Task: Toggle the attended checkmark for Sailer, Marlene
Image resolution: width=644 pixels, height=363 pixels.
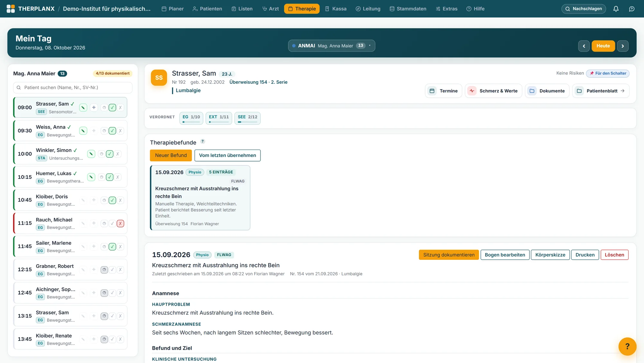Action: [x=112, y=247]
